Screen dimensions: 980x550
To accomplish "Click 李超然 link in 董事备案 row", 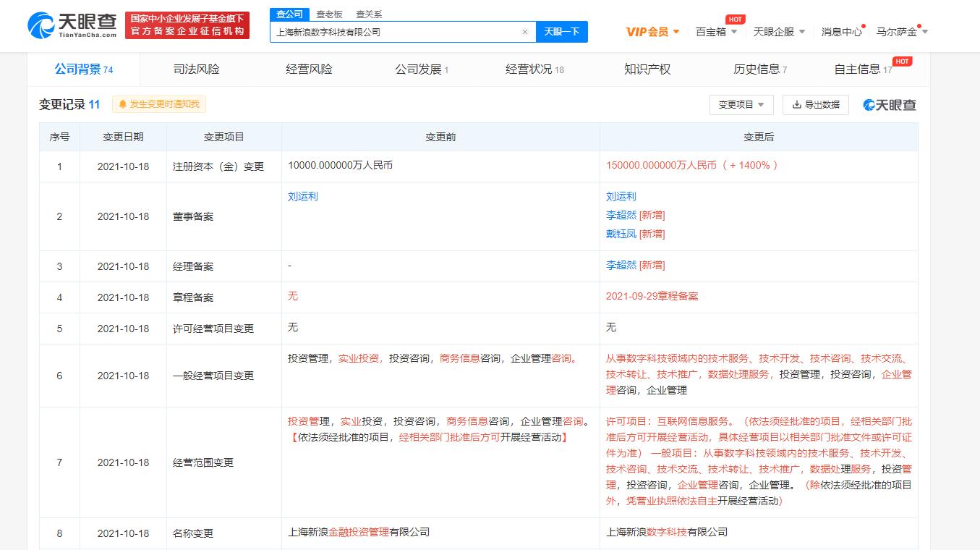I will pos(621,215).
